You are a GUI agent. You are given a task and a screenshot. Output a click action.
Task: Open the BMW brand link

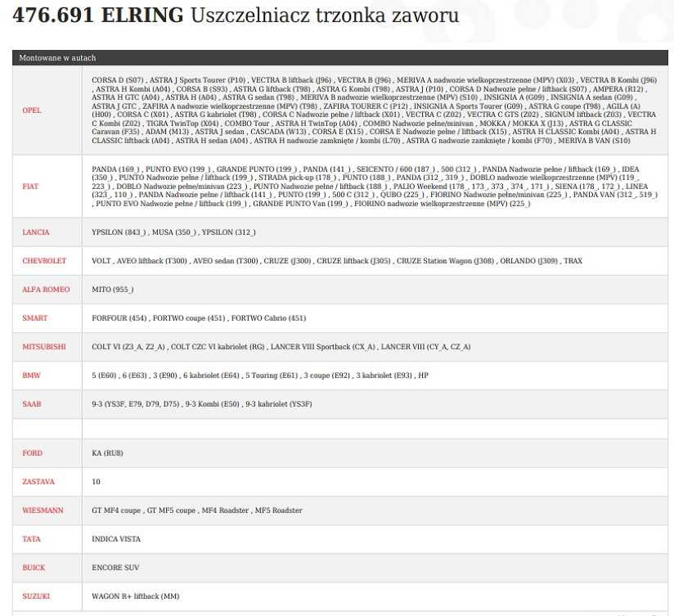31,375
